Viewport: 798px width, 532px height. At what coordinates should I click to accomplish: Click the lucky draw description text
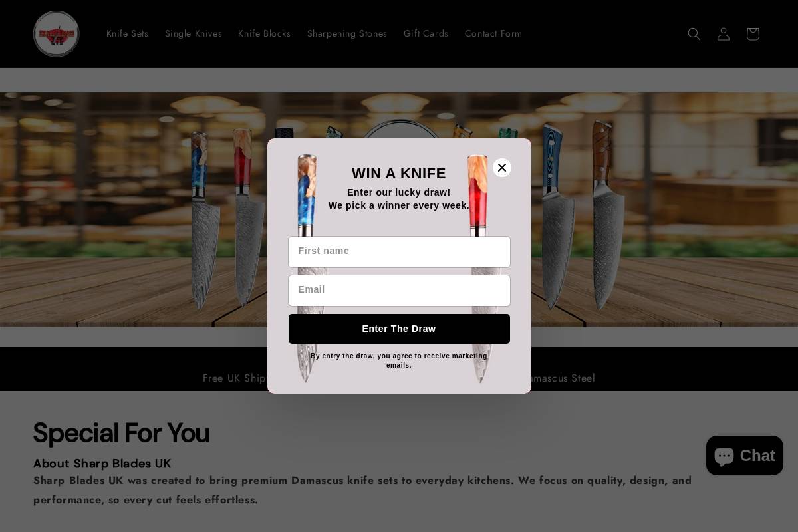(399, 199)
